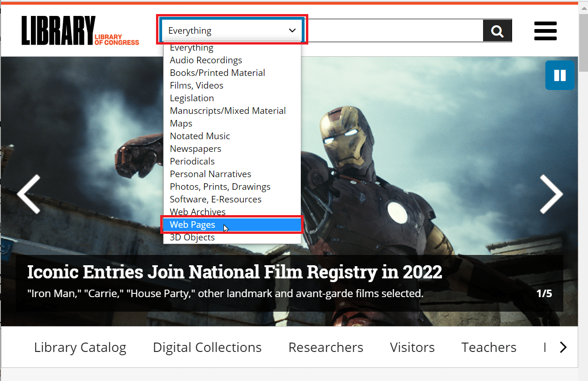The image size is (588, 381).
Task: Go to the Researchers page
Action: (x=326, y=347)
